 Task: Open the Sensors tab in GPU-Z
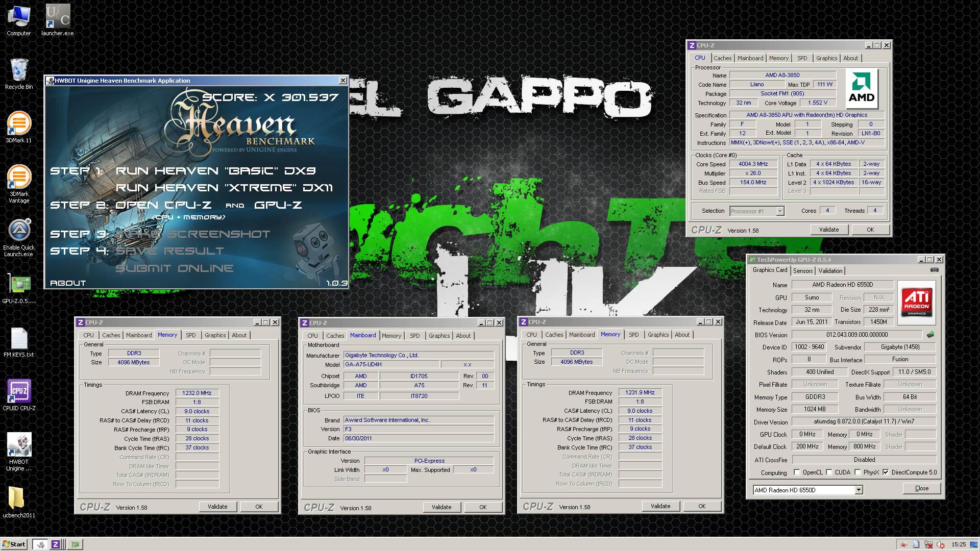point(802,271)
